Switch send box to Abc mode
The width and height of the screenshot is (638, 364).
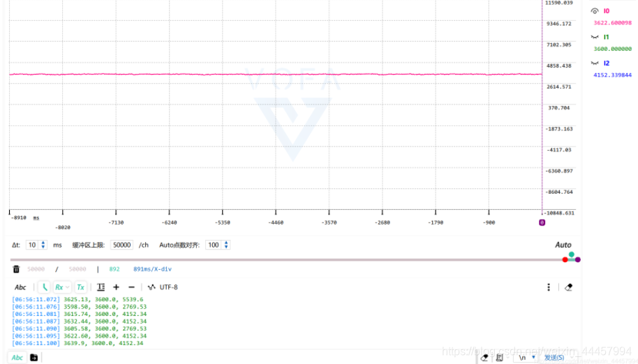17,358
